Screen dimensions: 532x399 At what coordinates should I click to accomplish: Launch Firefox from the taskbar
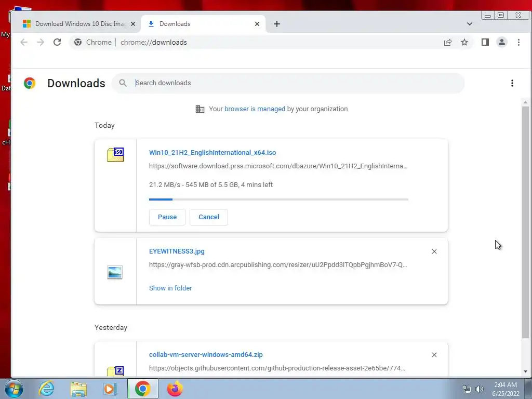(x=175, y=389)
